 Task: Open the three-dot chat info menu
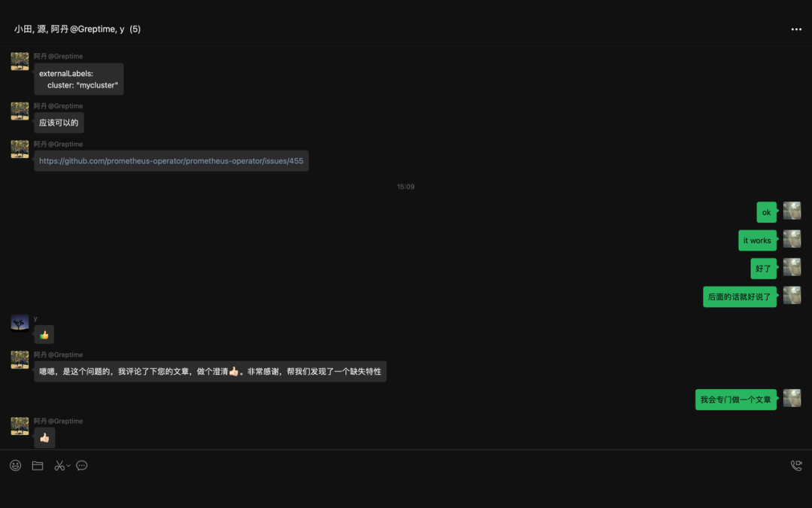click(x=796, y=29)
